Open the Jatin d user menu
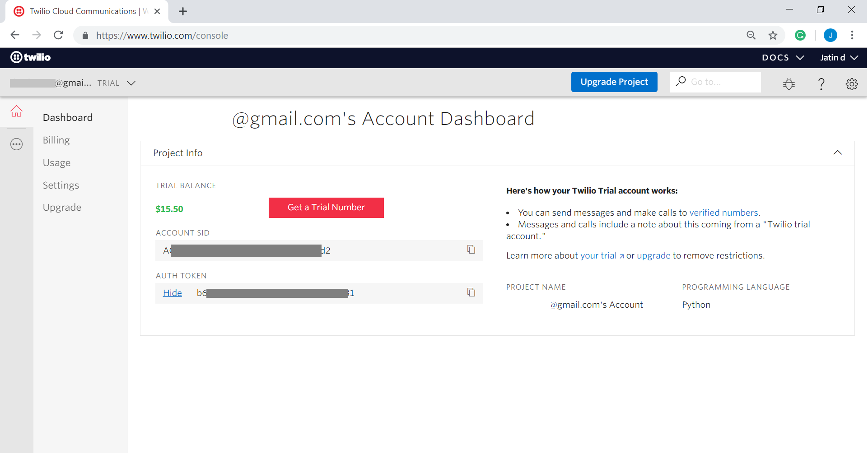The image size is (868, 453). [839, 58]
